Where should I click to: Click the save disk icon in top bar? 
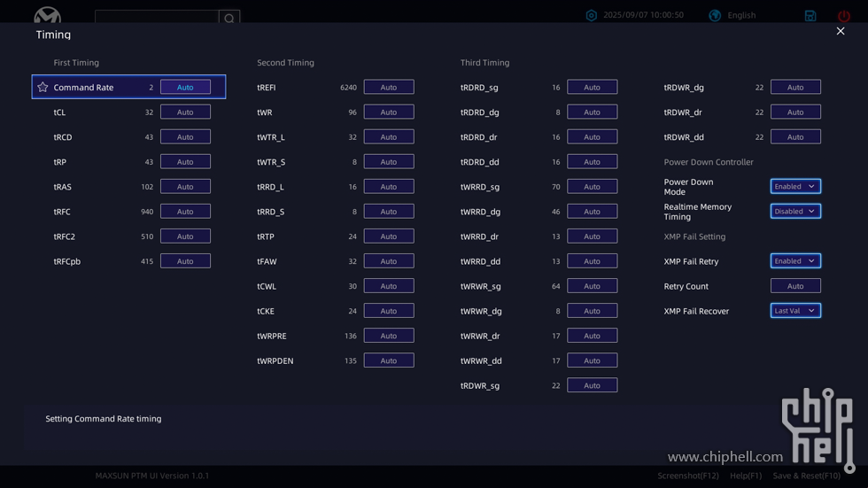point(810,15)
